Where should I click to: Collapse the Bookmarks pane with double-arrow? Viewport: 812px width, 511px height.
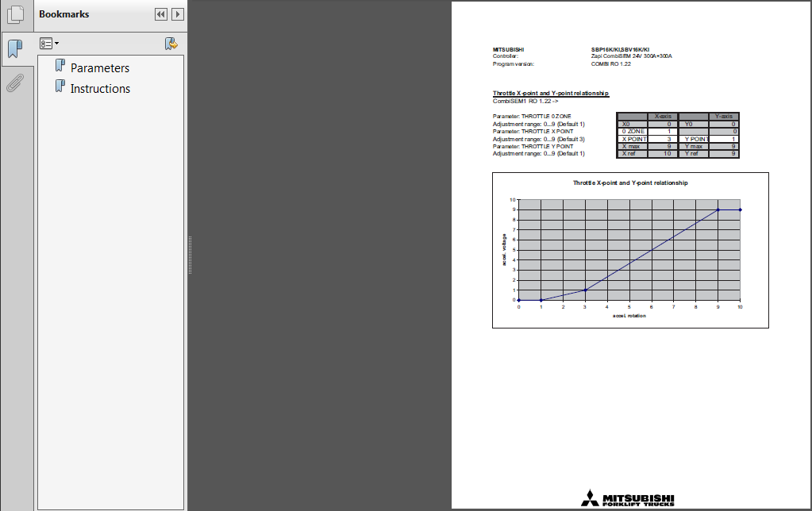[x=161, y=14]
